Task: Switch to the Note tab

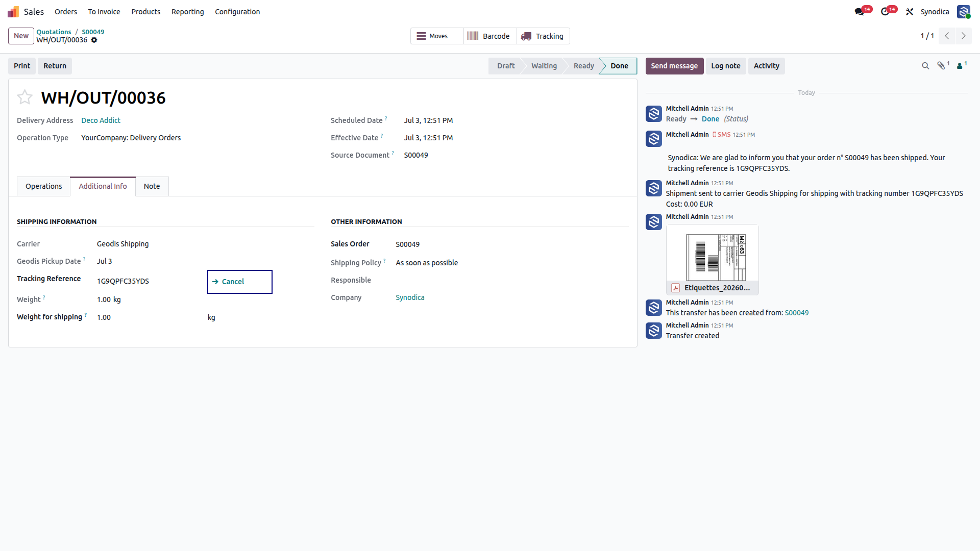Action: click(152, 186)
